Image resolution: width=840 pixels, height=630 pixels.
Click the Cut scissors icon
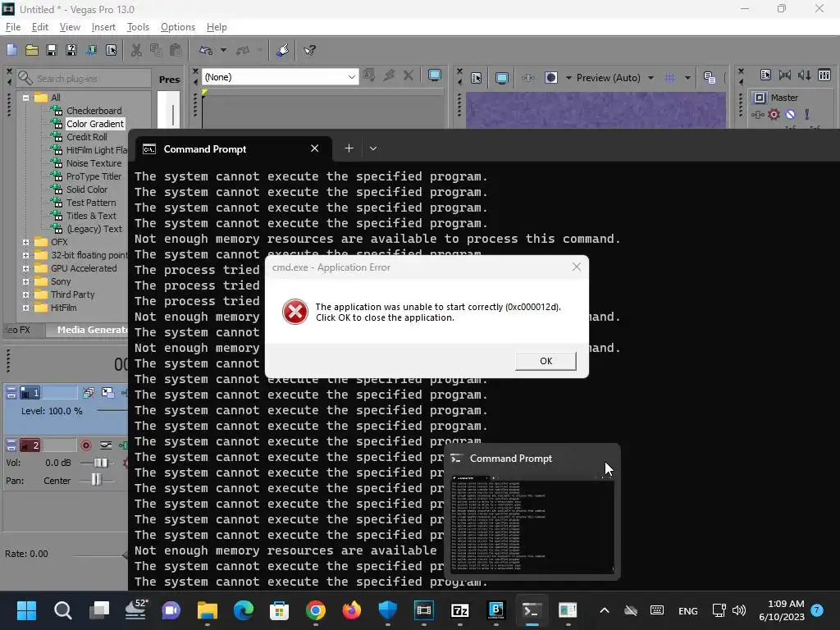point(136,50)
